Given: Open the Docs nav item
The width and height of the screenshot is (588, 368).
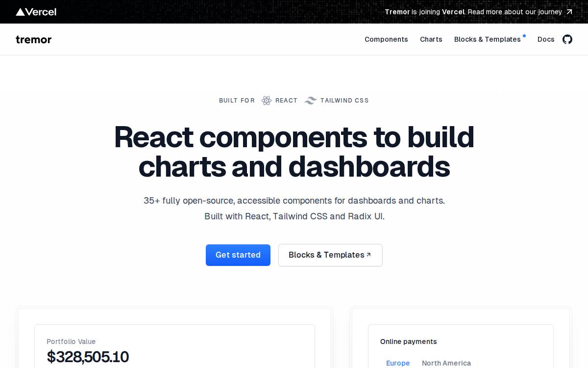Looking at the screenshot, I should pos(546,39).
